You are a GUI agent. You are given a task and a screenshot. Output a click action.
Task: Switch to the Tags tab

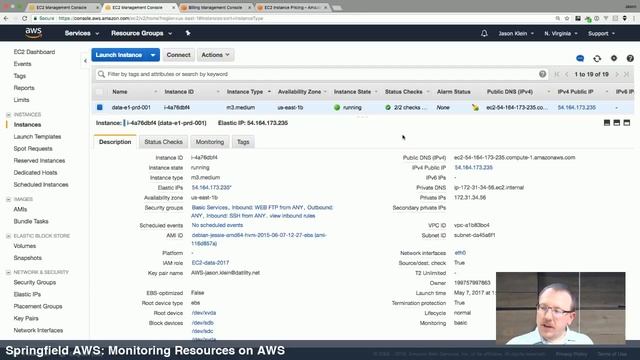[243, 142]
